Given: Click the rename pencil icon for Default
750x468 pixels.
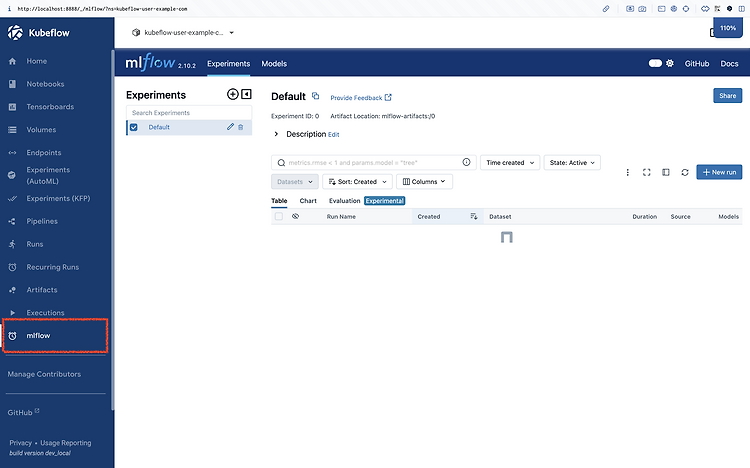Looking at the screenshot, I should tap(230, 127).
